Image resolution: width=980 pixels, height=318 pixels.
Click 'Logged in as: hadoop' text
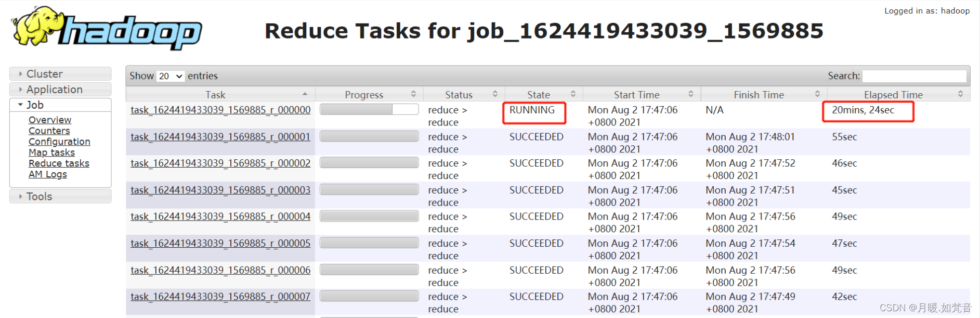pyautogui.click(x=927, y=11)
